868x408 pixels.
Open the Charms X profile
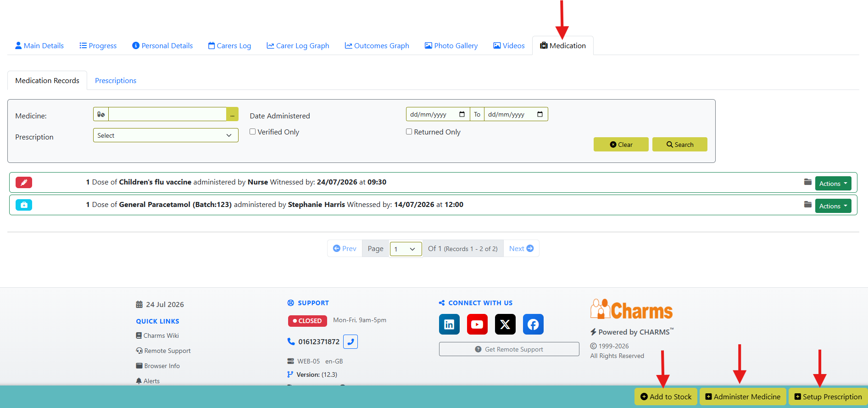[505, 324]
